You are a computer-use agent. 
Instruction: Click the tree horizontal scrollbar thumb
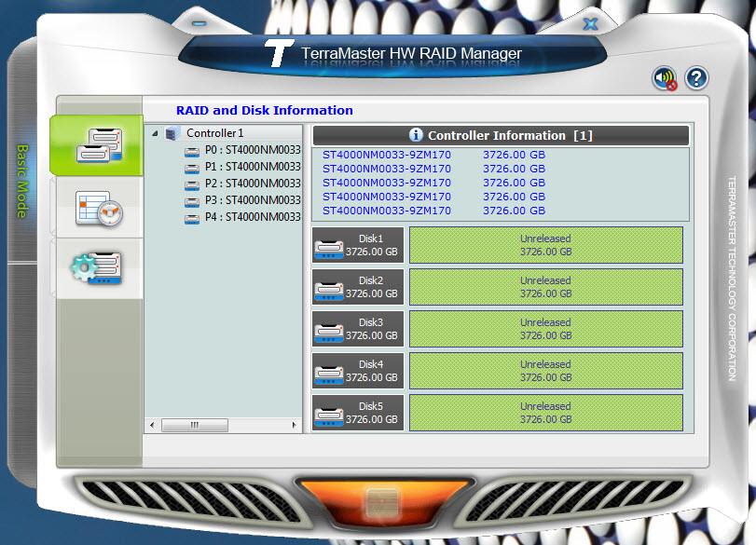tap(195, 425)
